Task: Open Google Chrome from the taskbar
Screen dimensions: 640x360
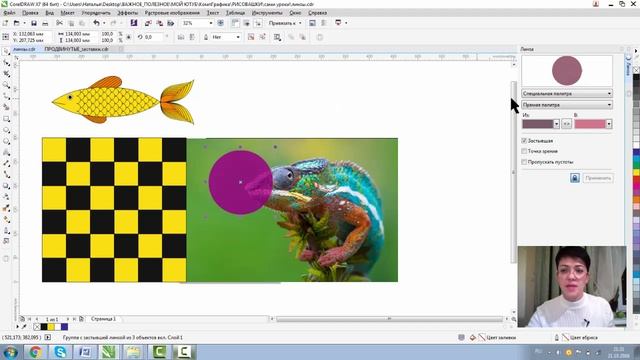Action: tap(36, 352)
